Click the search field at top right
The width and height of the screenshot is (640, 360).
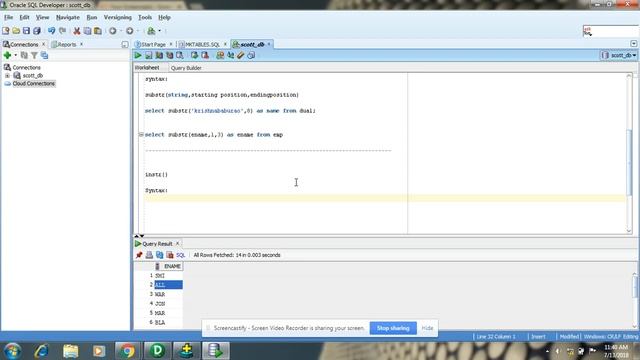tap(610, 31)
